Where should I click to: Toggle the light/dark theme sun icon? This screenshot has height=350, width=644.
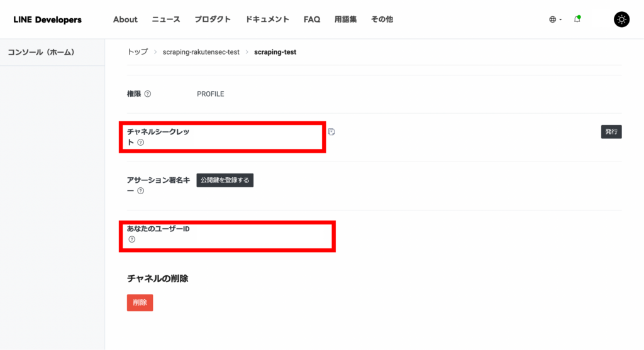pos(621,19)
